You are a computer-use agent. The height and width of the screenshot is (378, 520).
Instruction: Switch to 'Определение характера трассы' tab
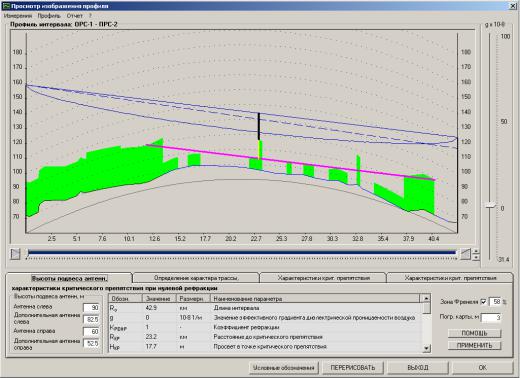(196, 278)
